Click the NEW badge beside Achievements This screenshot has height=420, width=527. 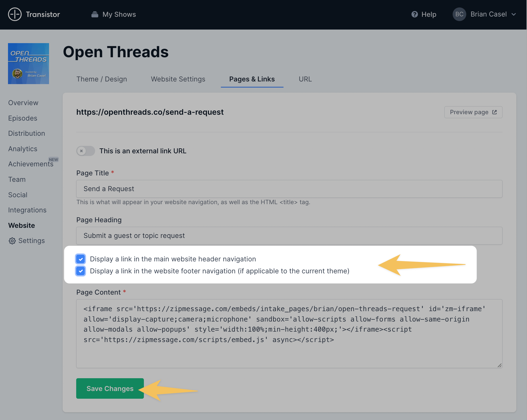pyautogui.click(x=53, y=160)
